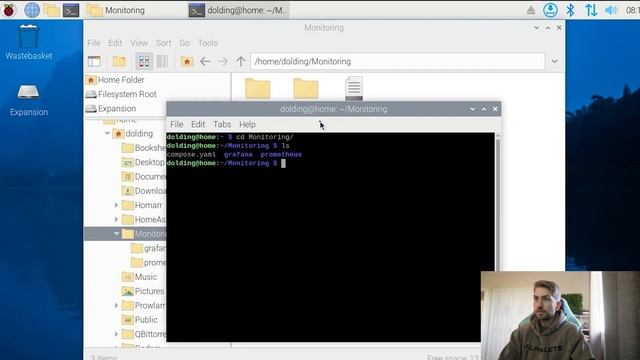This screenshot has height=360, width=640.
Task: Expand the Homarr tree node
Action: click(116, 205)
